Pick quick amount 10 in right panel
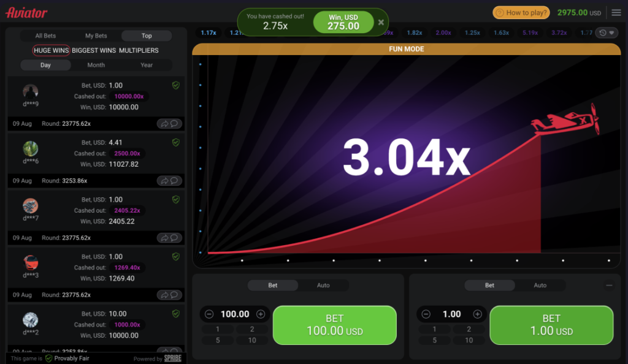 pyautogui.click(x=469, y=340)
